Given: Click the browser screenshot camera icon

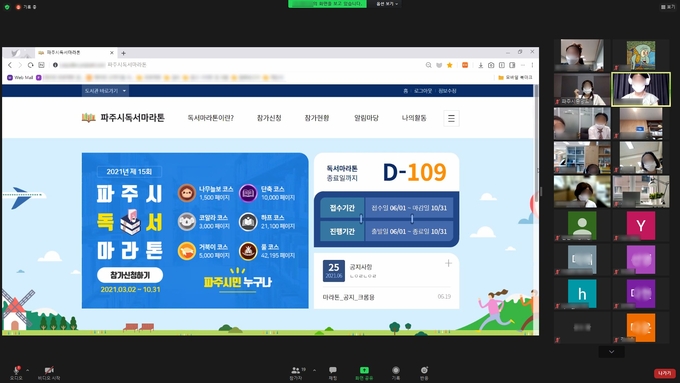Looking at the screenshot, I should coord(491,65).
